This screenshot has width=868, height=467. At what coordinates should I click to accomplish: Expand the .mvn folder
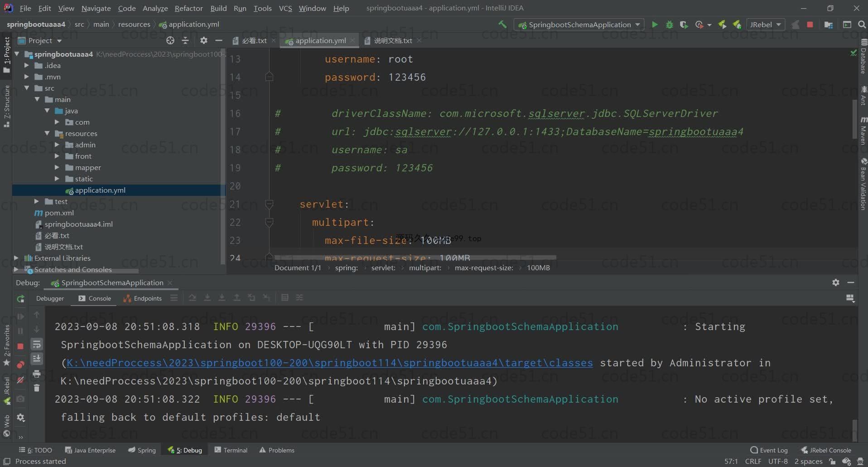pos(27,77)
